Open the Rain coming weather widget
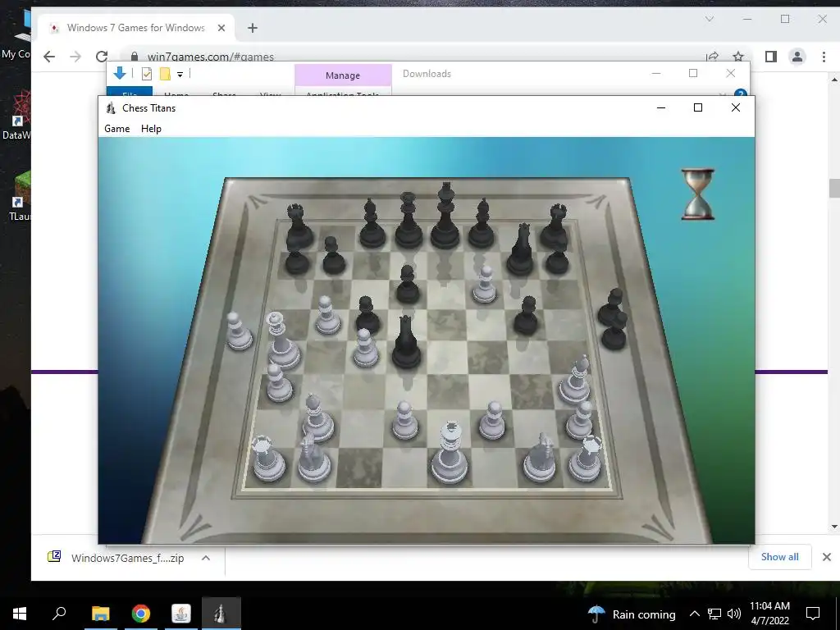This screenshot has height=630, width=840. (632, 614)
